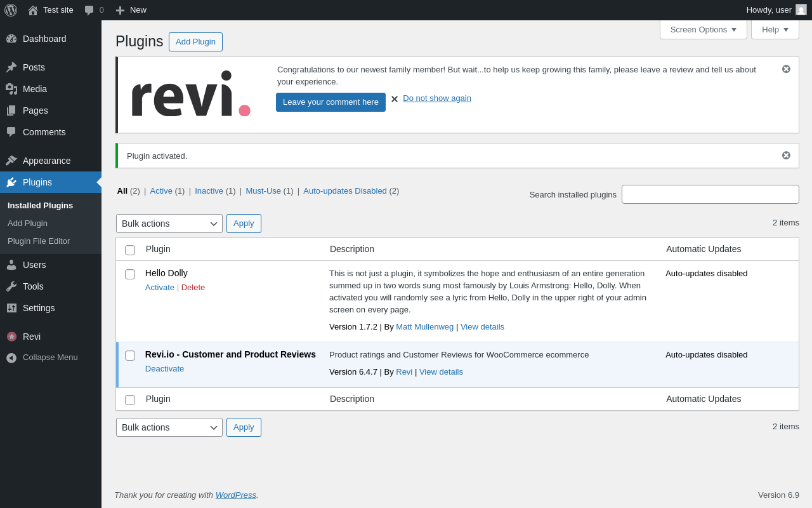Click the Settings sliders icon
812x508 pixels.
click(x=11, y=308)
